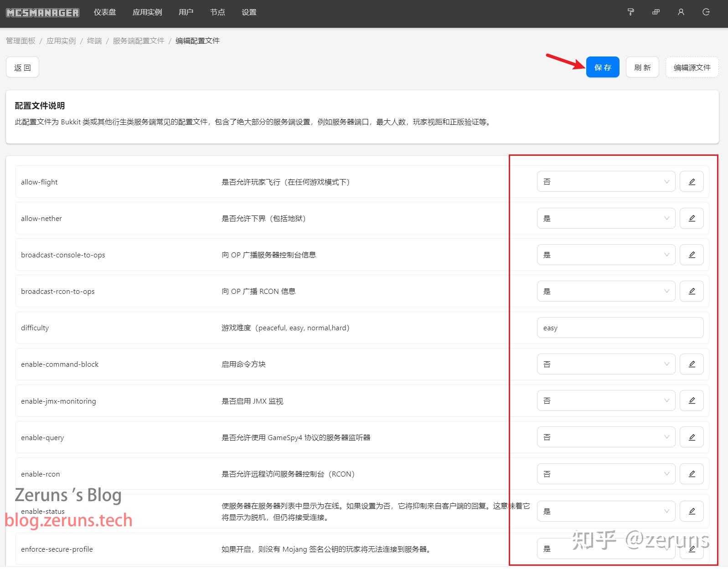Go to 仪表盘 dashboard menu
The width and height of the screenshot is (728, 569).
point(105,12)
